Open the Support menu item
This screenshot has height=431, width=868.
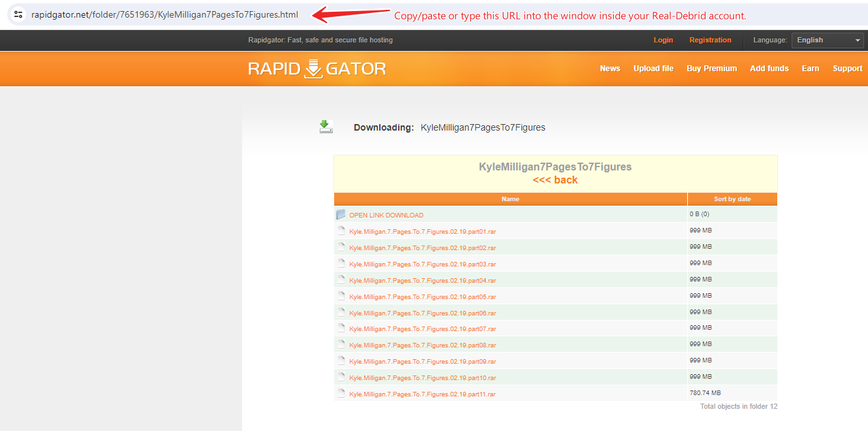(848, 69)
